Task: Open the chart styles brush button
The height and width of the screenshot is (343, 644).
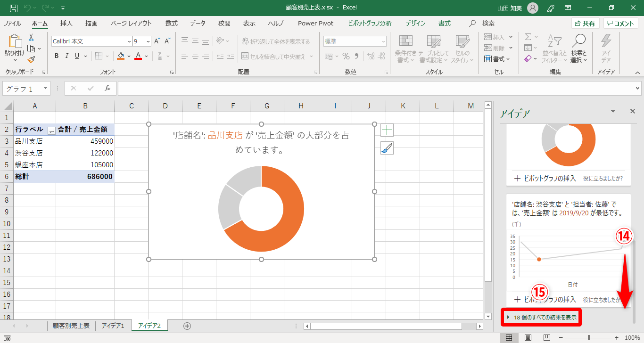Action: (x=387, y=148)
